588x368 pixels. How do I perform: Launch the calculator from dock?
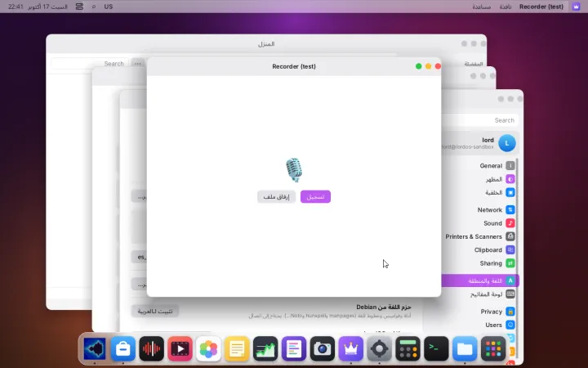click(x=408, y=349)
